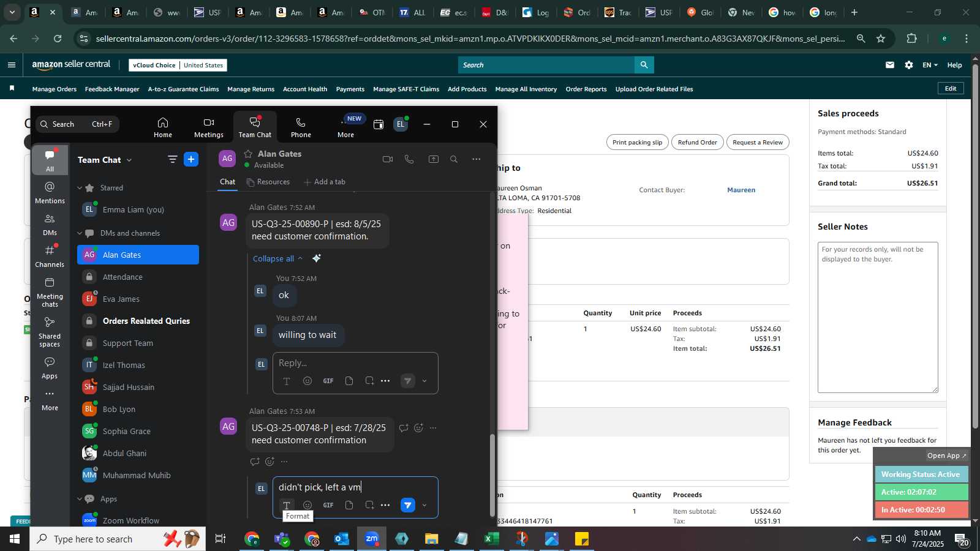Open Shared spaces in sidebar
Image resolution: width=980 pixels, height=551 pixels.
(x=50, y=332)
